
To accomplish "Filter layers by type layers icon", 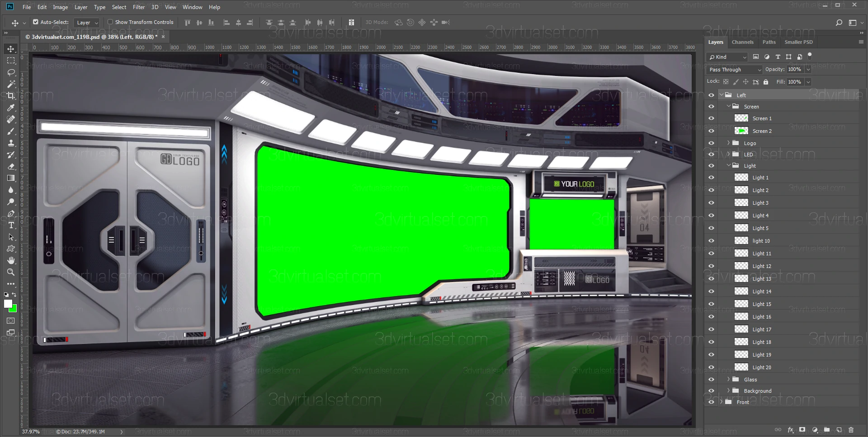I will (x=778, y=57).
